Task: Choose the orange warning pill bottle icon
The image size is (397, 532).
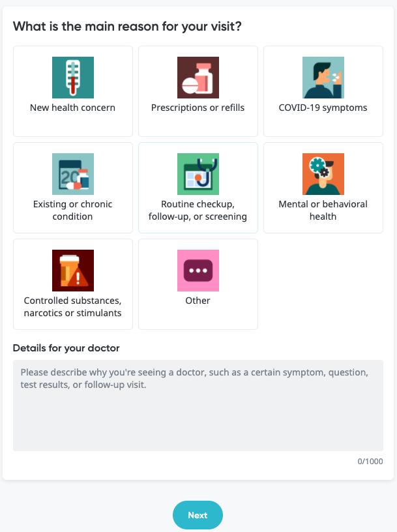Action: 73,271
